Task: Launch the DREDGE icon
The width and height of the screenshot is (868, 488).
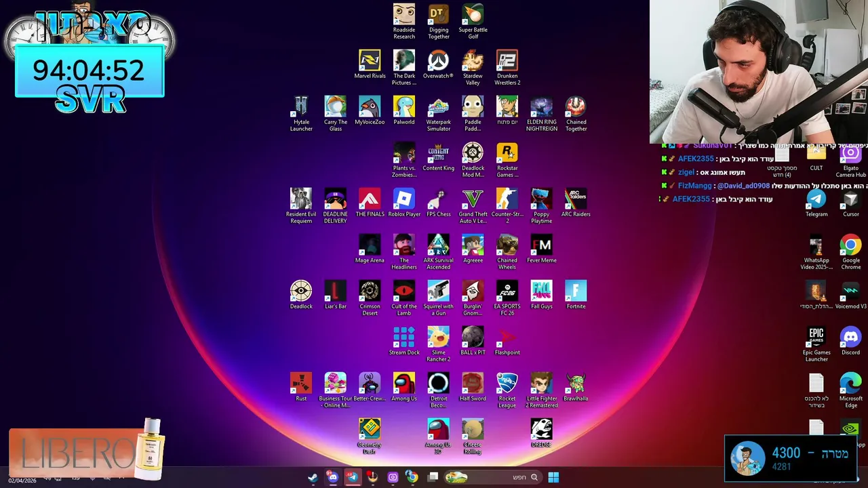Action: 542,433
